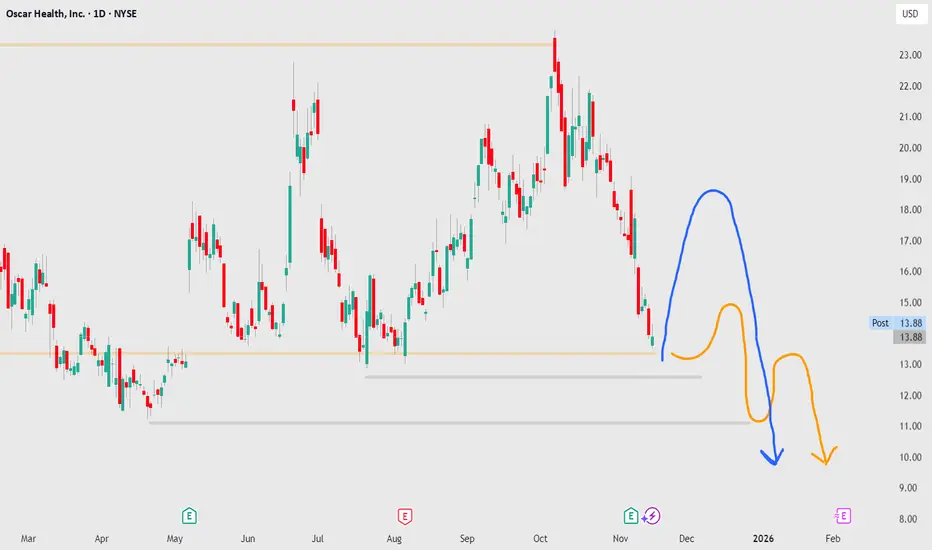Click the 18.00 price axis label
932x550 pixels.
[910, 210]
